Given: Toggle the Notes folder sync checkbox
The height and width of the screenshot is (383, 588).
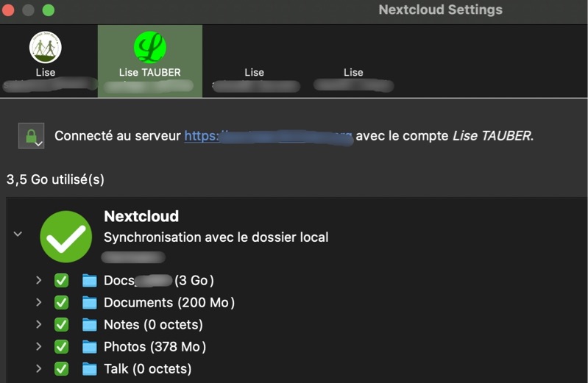Looking at the screenshot, I should pos(62,324).
